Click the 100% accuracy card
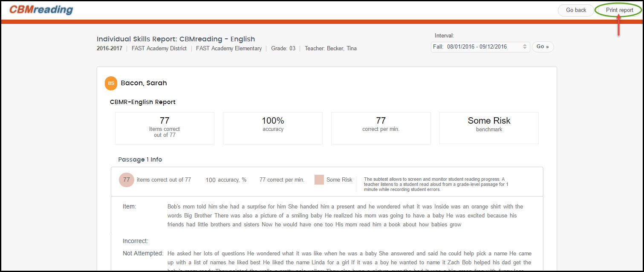The image size is (644, 272). pos(273,128)
